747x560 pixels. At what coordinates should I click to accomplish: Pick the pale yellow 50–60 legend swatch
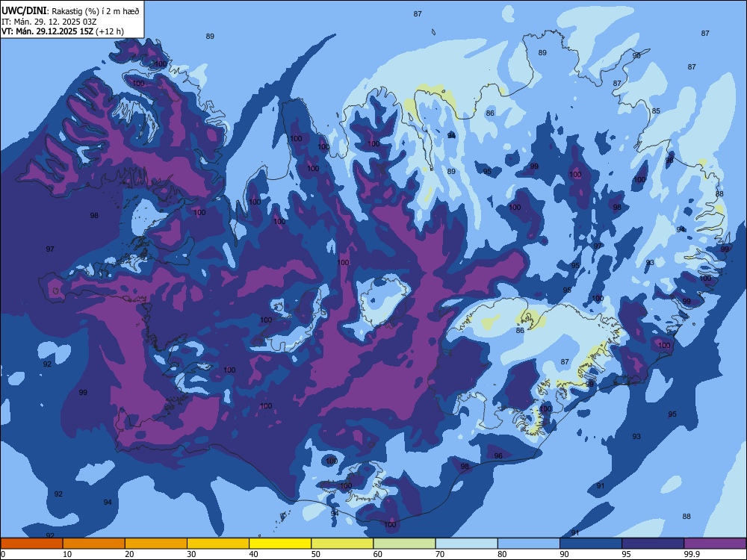point(342,544)
